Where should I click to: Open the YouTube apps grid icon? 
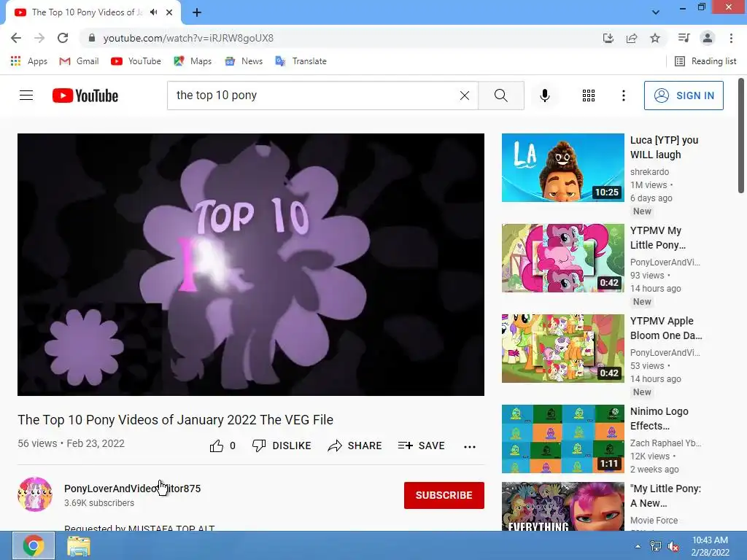coord(589,96)
